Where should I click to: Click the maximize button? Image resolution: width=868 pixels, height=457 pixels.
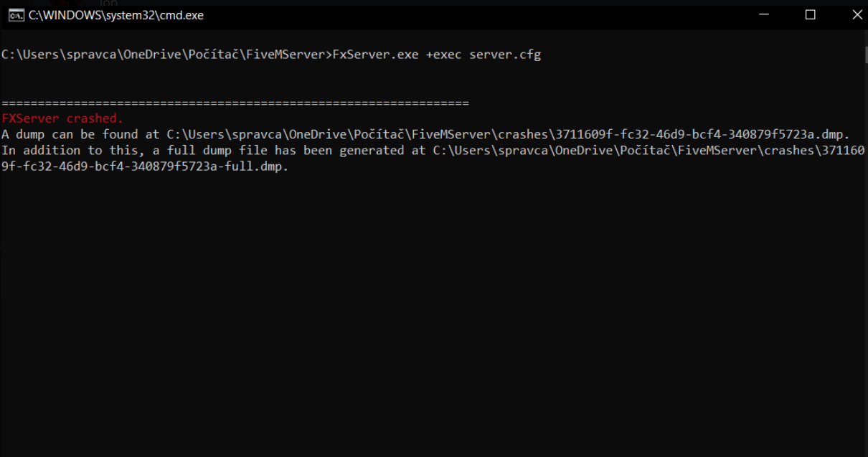pos(811,14)
